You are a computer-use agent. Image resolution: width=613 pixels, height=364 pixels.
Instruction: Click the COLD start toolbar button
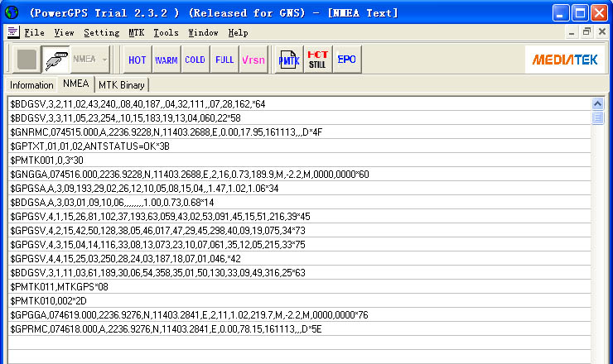point(195,60)
